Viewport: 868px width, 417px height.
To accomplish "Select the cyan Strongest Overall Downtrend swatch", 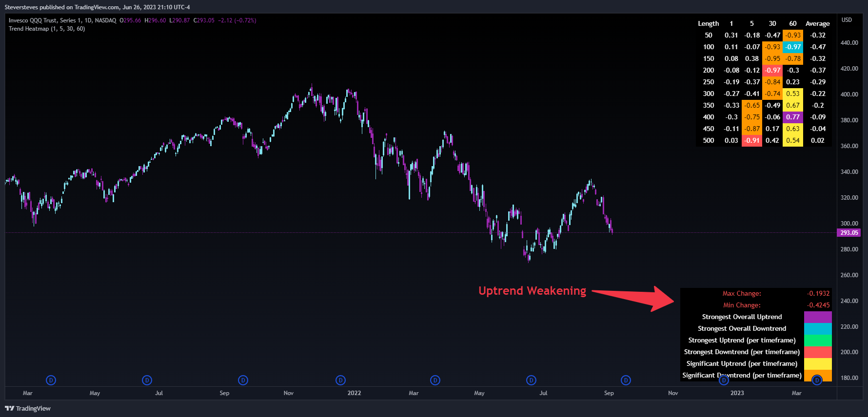I will click(x=818, y=328).
